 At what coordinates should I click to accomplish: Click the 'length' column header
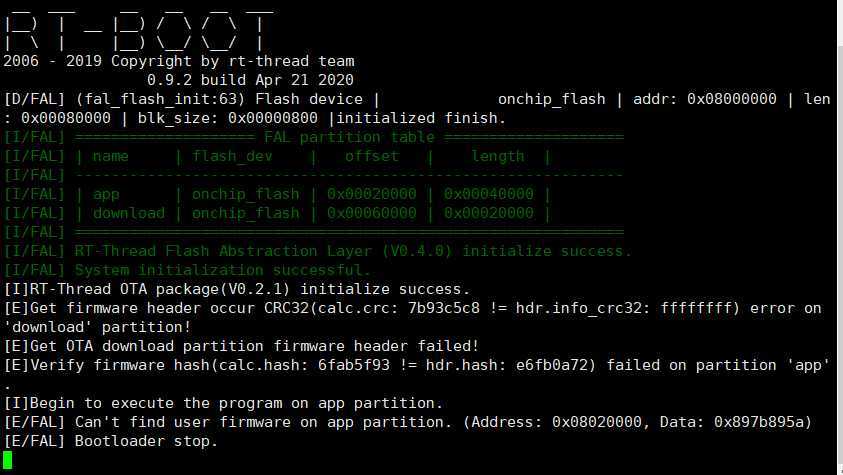497,156
